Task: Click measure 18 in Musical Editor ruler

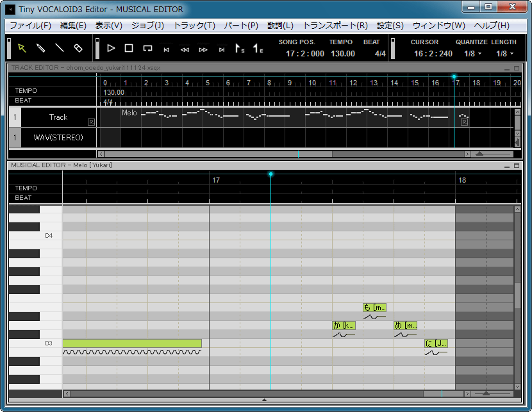Action: click(x=462, y=180)
